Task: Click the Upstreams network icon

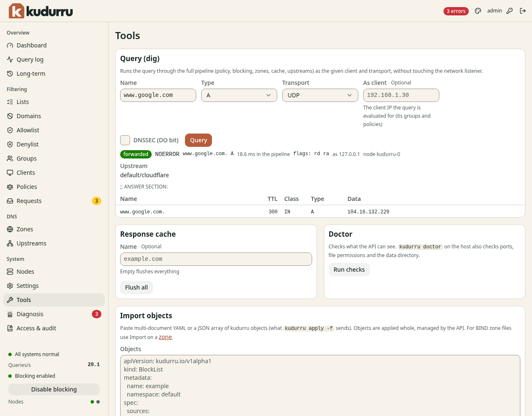Action: coord(10,243)
